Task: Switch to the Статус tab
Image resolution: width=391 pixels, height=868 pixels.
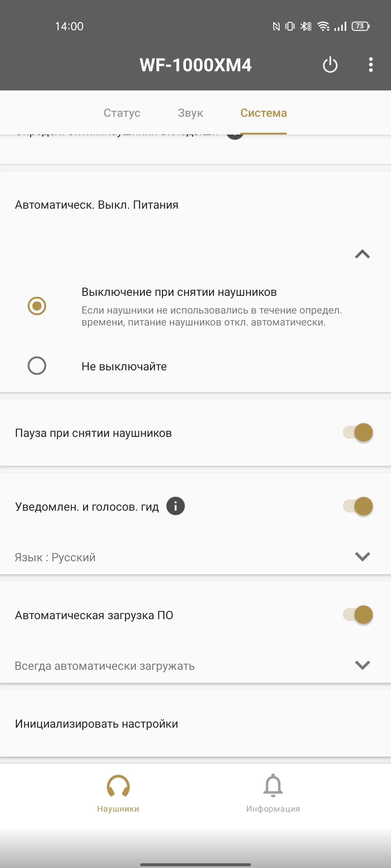Action: coord(122,113)
